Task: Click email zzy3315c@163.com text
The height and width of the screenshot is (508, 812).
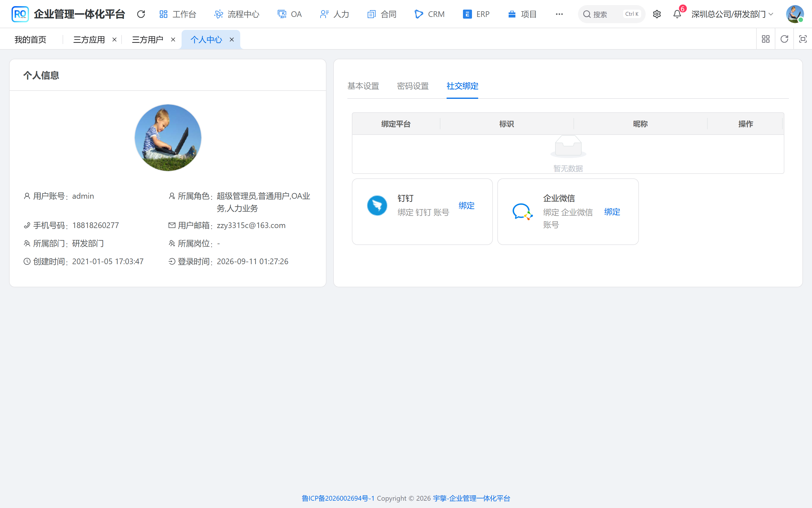Action: point(251,225)
